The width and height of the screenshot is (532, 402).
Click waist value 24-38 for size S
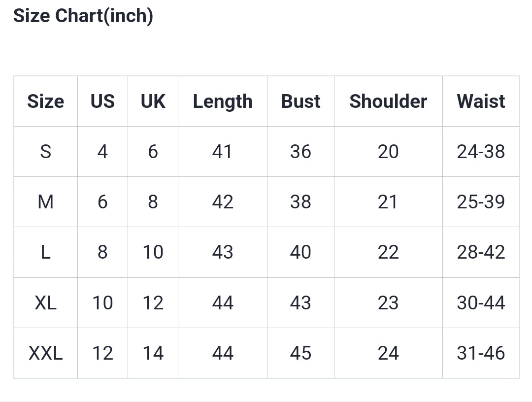481,152
